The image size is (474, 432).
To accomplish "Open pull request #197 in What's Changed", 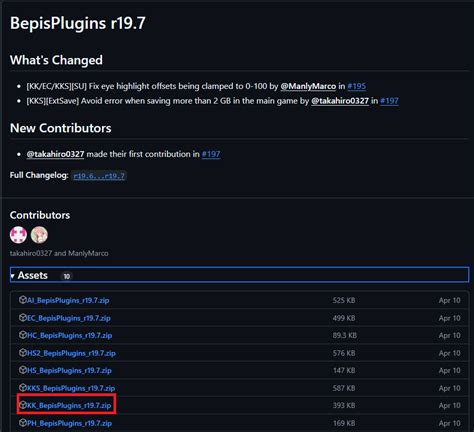I will coord(389,101).
